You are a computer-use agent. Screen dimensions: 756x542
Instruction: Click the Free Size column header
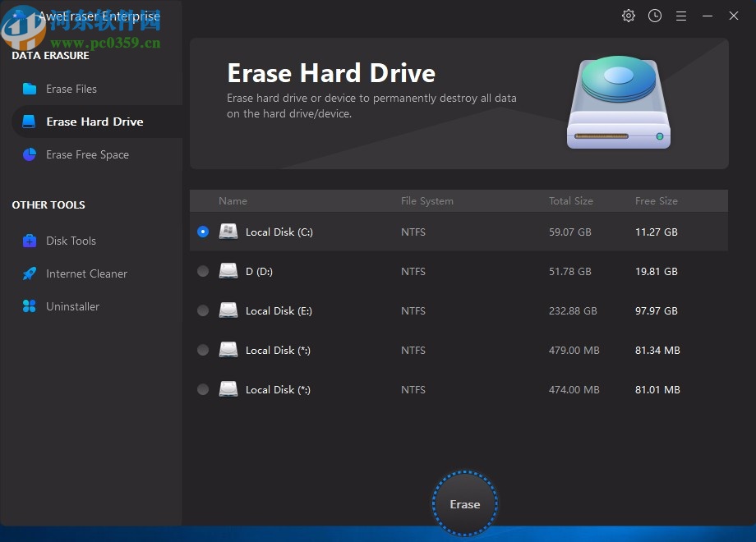pos(657,200)
